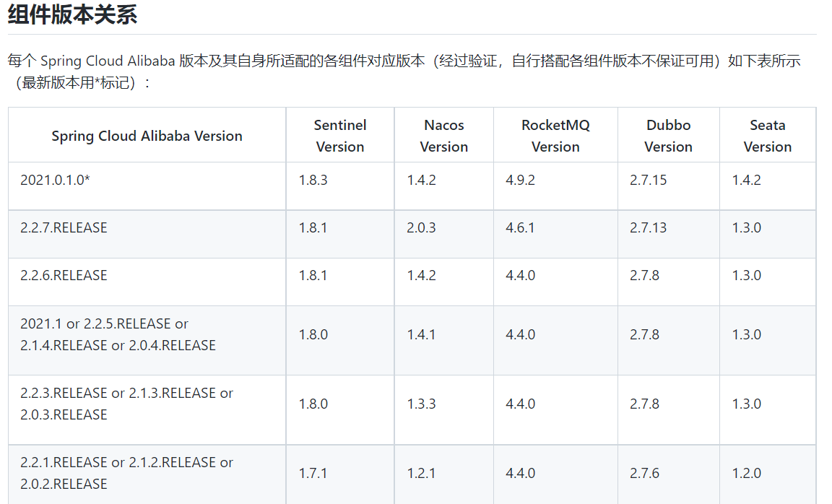832x504 pixels.
Task: Click RocketMQ value 4.4.0 in 2.2.1.RELEASE row
Action: (521, 473)
